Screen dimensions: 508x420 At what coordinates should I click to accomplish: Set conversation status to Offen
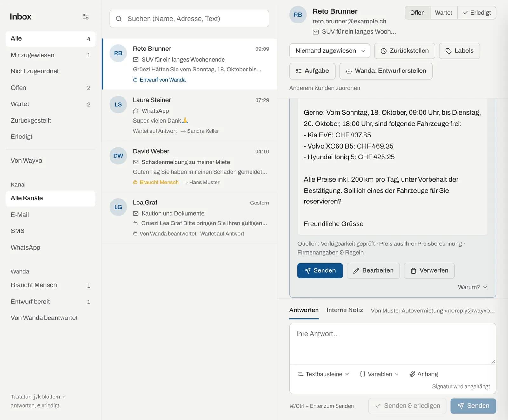(417, 13)
